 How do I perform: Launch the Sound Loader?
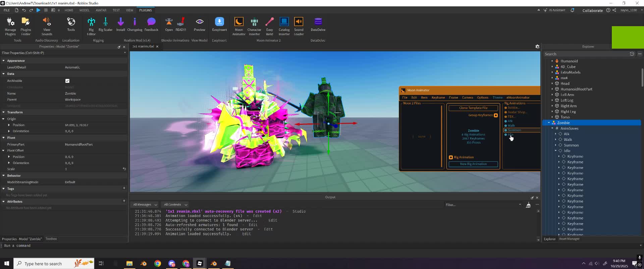point(299,26)
